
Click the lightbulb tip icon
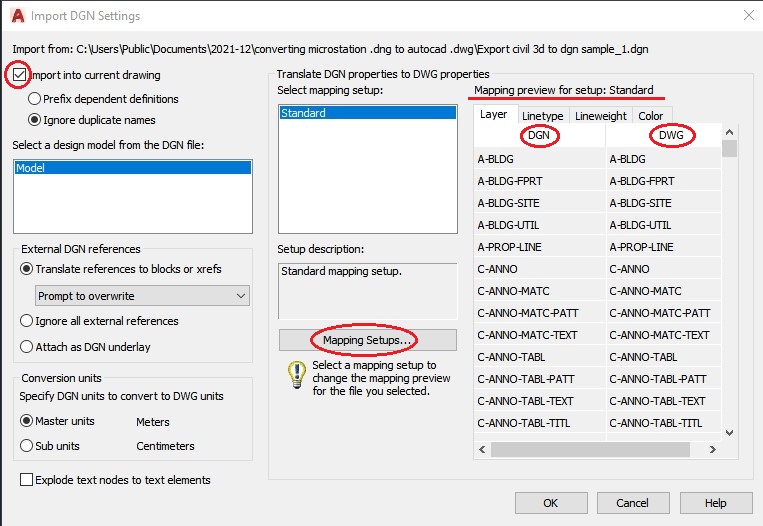(296, 375)
